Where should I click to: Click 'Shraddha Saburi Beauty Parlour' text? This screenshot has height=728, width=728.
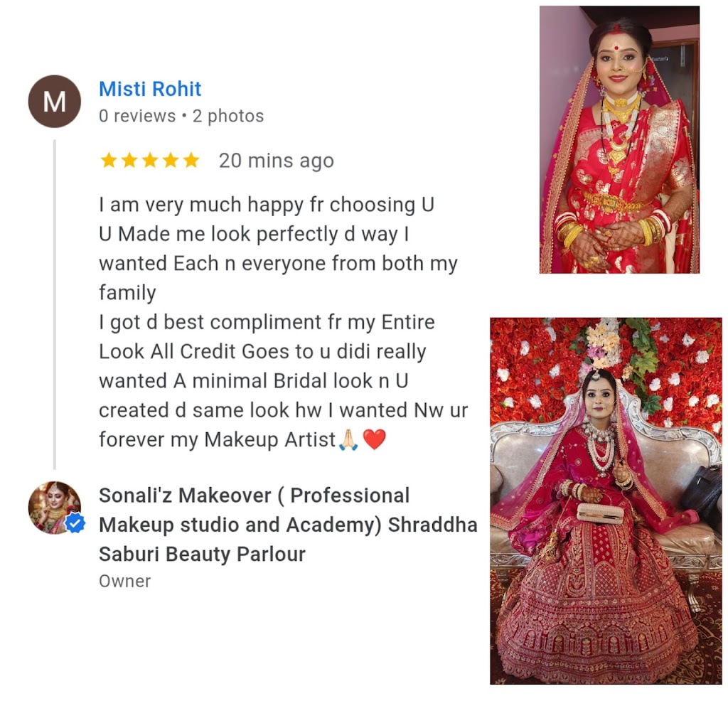[288, 540]
